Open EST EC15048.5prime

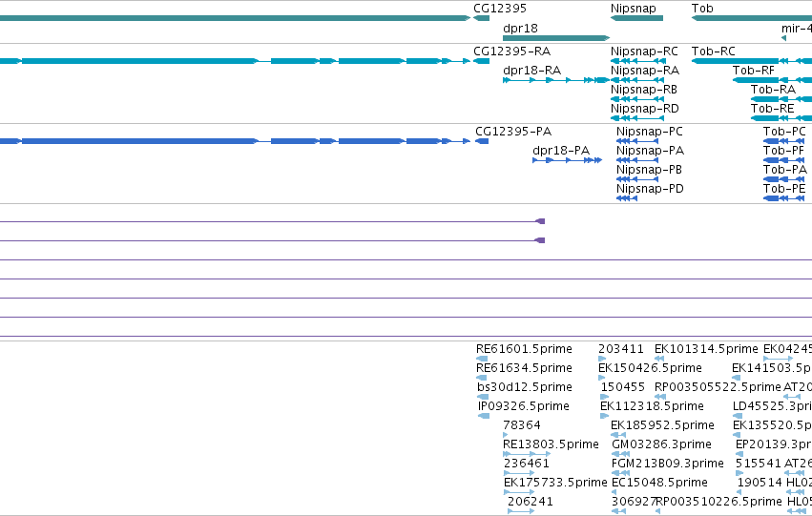coord(659,483)
